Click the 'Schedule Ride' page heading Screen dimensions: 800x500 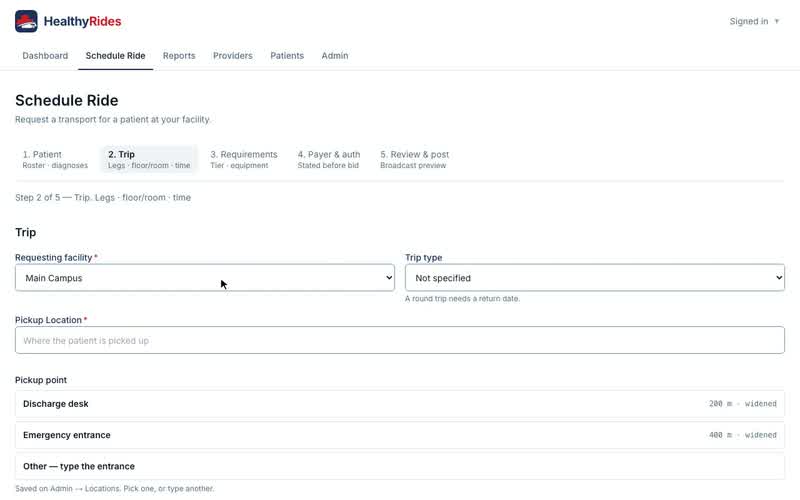pyautogui.click(x=66, y=101)
